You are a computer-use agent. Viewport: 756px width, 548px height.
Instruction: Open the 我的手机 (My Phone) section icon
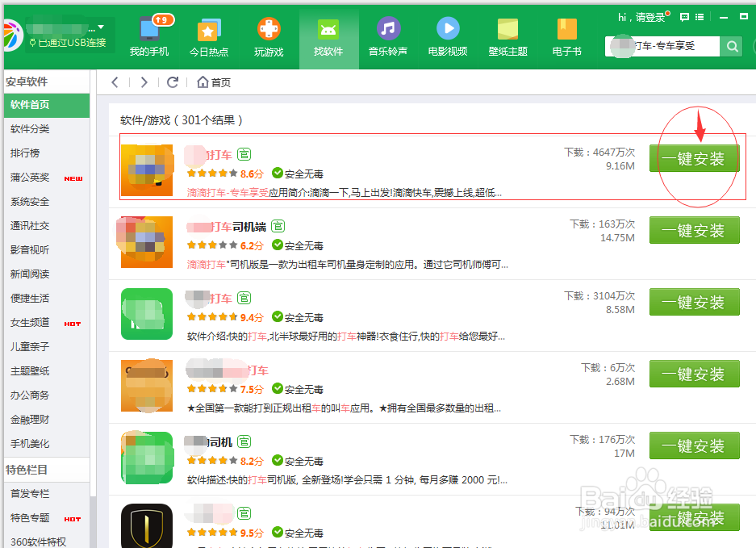[152, 30]
